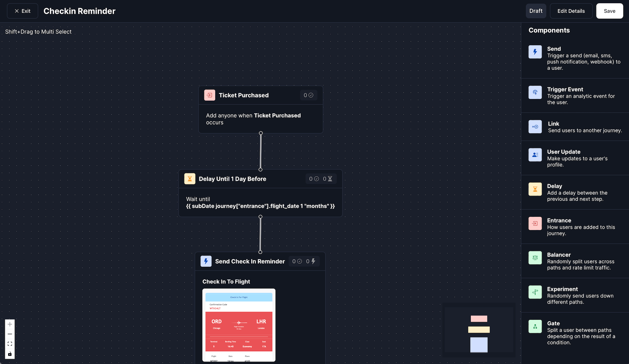Click the Entrance component icon
This screenshot has height=364, width=629.
click(x=535, y=223)
